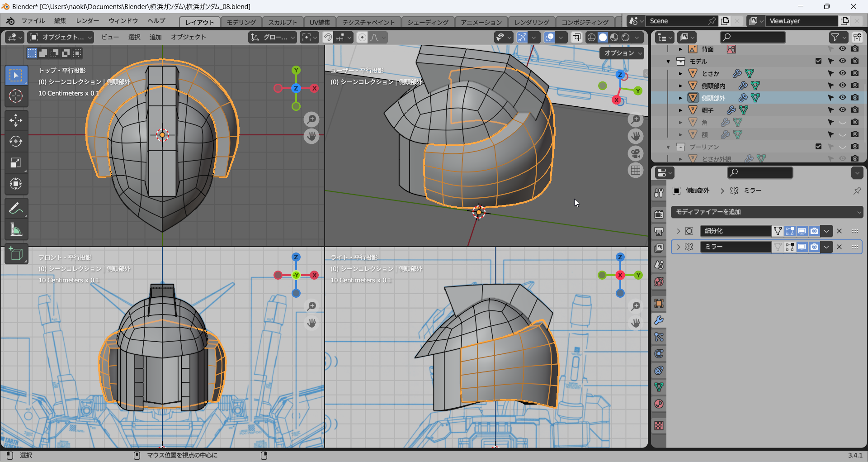Select the Move tool in left toolbar
868x462 pixels.
point(16,120)
